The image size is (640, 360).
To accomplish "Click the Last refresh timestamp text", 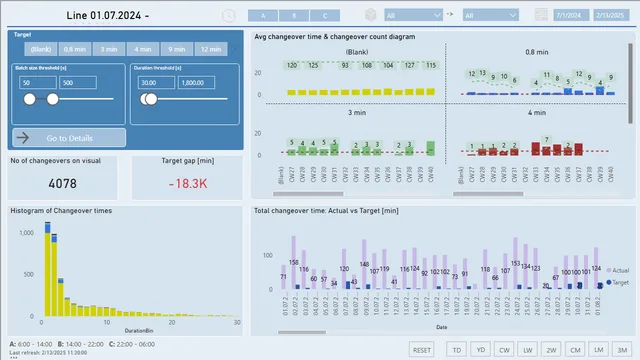I will tap(48, 353).
